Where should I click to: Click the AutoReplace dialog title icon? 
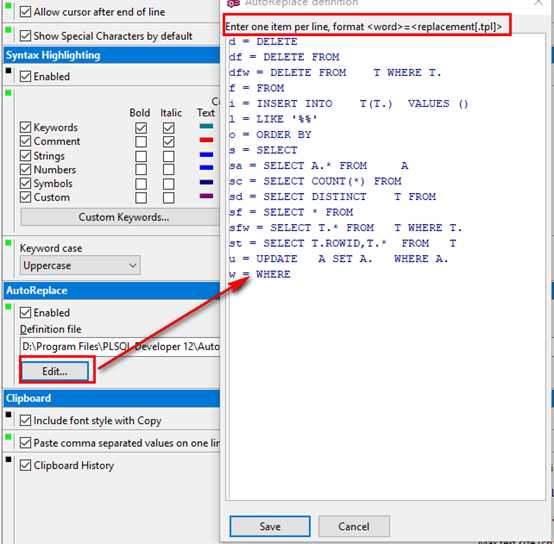[233, 3]
